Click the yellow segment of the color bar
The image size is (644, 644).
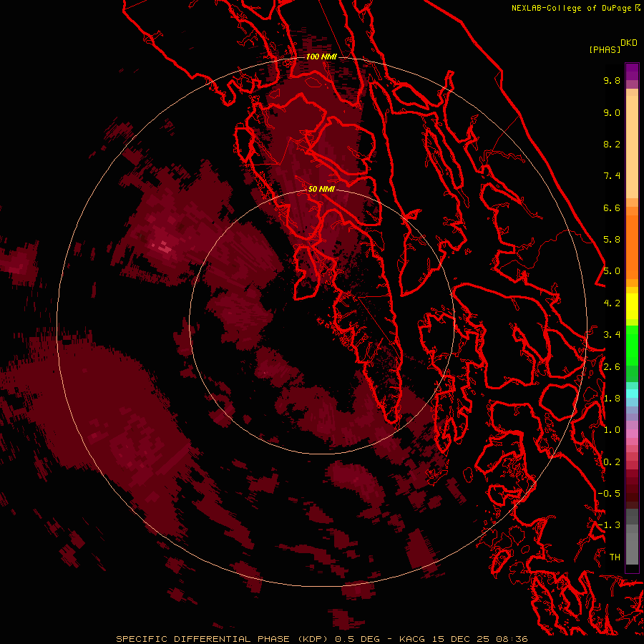click(632, 306)
